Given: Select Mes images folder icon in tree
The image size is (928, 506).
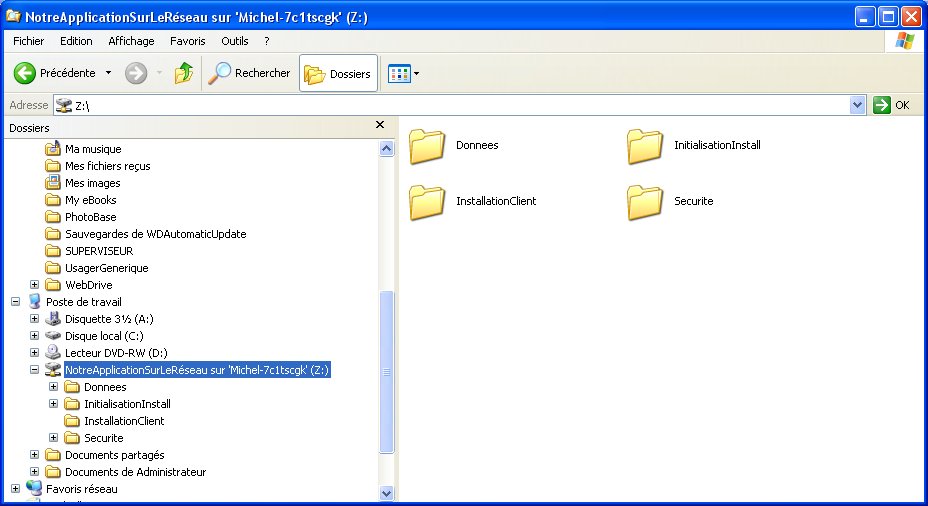Looking at the screenshot, I should [53, 182].
